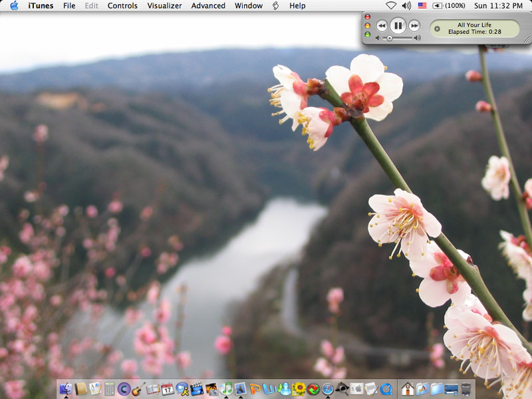
Task: Go back to the previous track
Action: [x=382, y=26]
